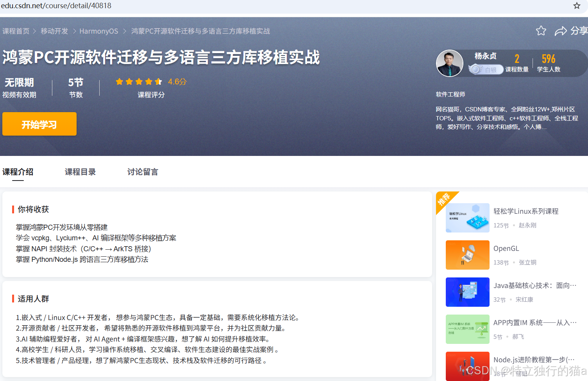The image size is (588, 381).
Task: Bookmark this page with the browser star icon
Action: click(577, 5)
